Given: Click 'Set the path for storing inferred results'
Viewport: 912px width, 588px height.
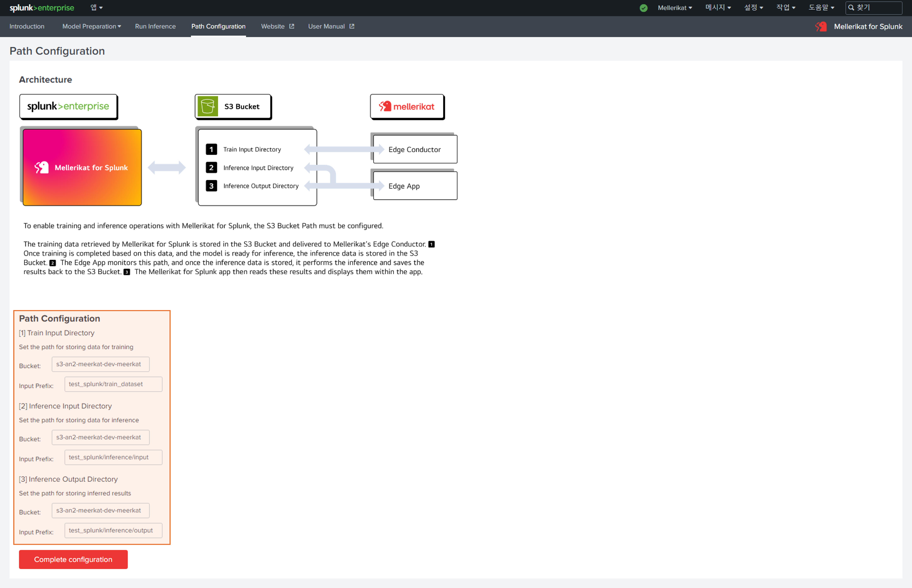Looking at the screenshot, I should click(75, 493).
